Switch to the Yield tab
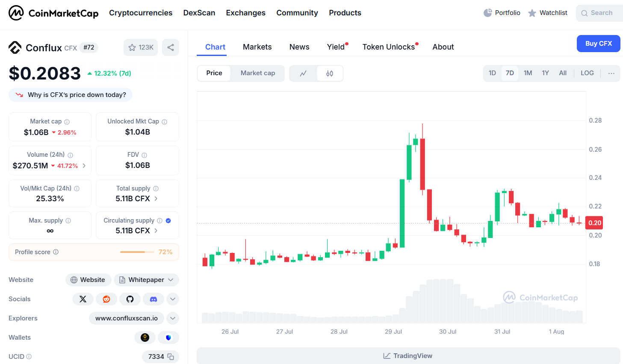Screen dimensions: 623x364 (336, 47)
